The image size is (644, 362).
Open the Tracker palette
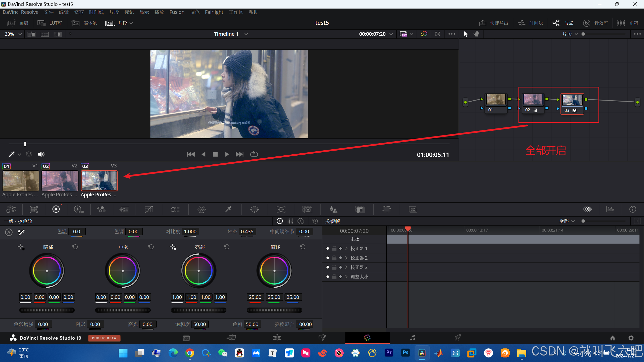coord(281,209)
